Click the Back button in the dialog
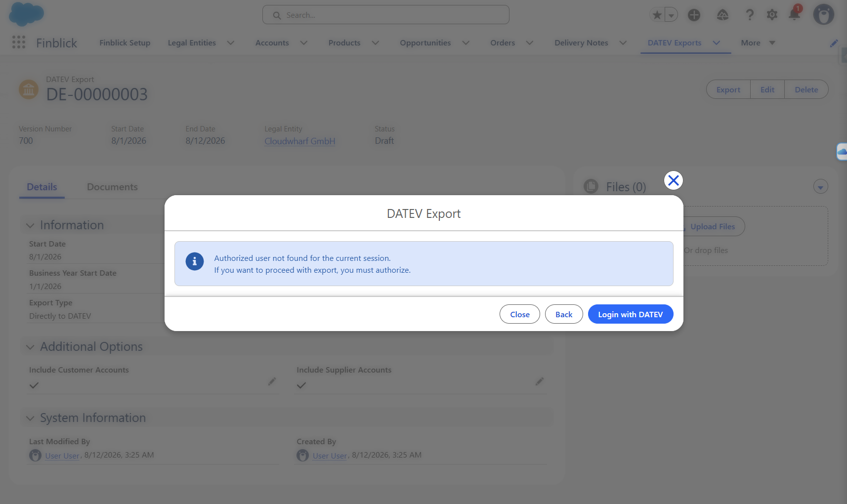This screenshot has height=504, width=847. pos(564,314)
